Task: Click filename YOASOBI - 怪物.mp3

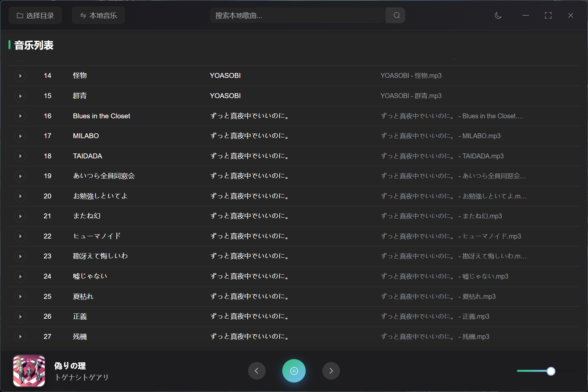Action: (x=411, y=76)
